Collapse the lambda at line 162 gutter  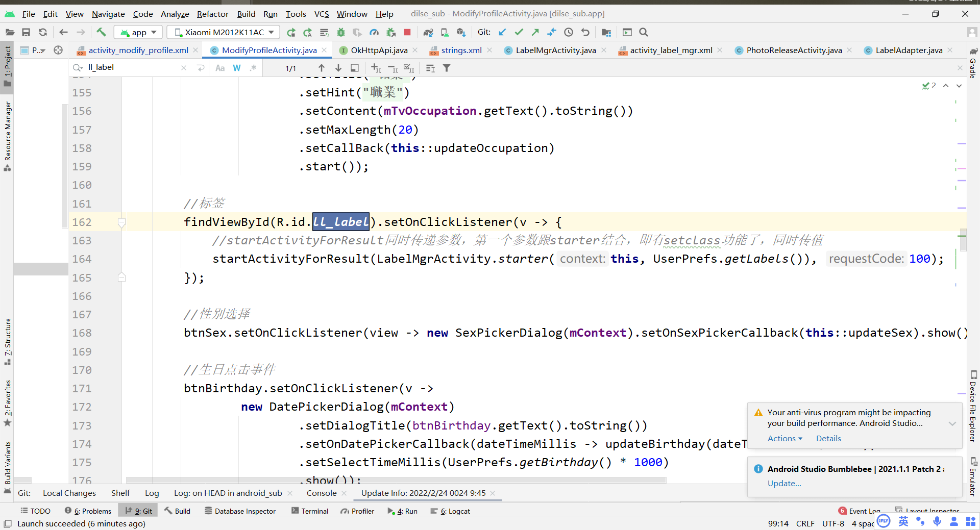tap(121, 222)
